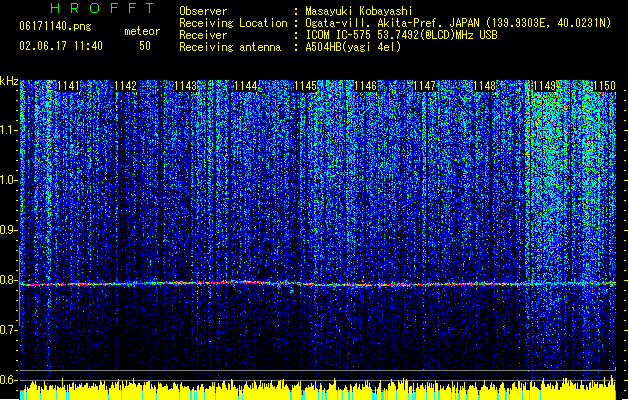Click observer name Masayuki Kobayashi

point(359,11)
